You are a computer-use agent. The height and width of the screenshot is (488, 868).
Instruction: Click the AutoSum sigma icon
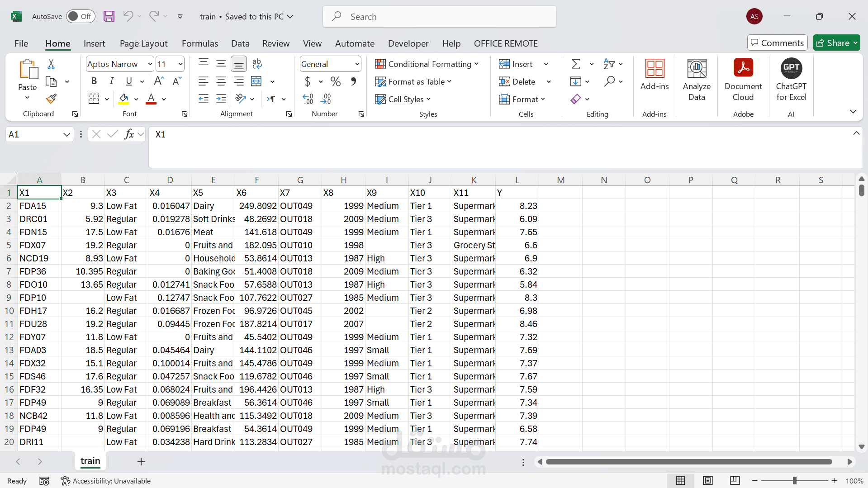[x=576, y=64]
